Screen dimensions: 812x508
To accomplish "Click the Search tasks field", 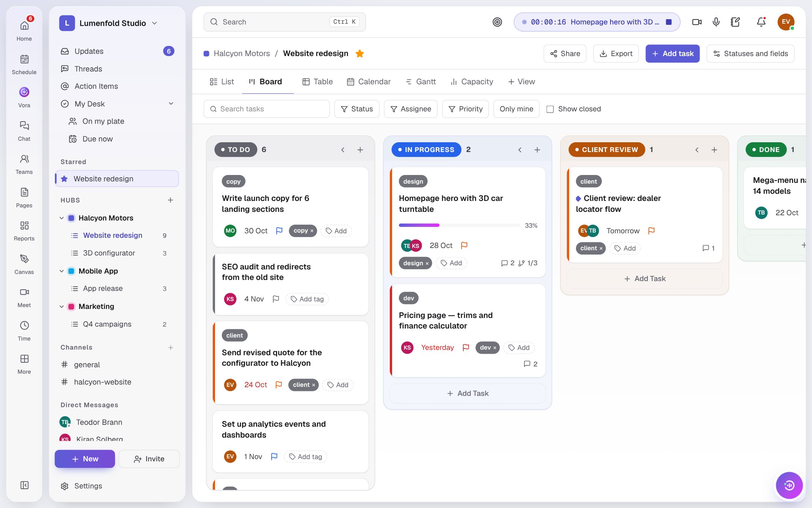I will [267, 109].
